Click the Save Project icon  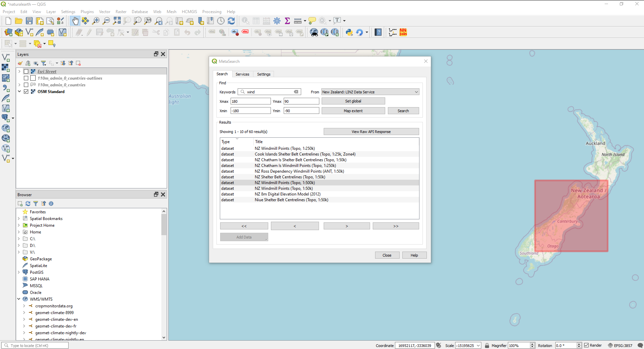29,21
